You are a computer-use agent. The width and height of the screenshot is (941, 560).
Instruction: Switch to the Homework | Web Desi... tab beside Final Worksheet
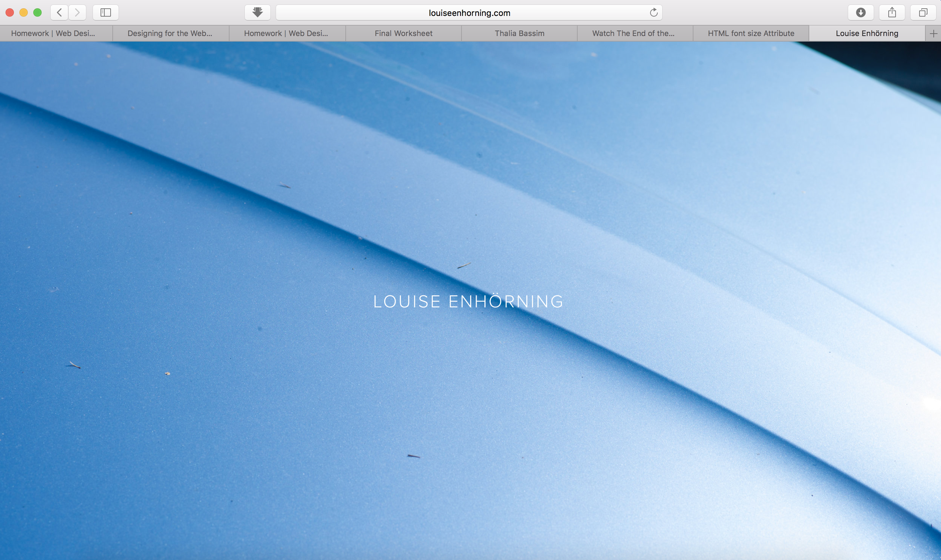[x=287, y=33]
